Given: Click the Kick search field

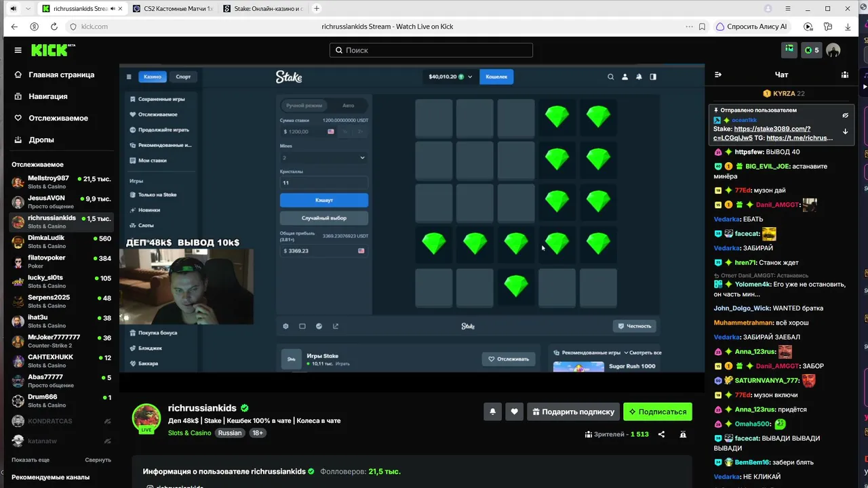Looking at the screenshot, I should click(431, 50).
